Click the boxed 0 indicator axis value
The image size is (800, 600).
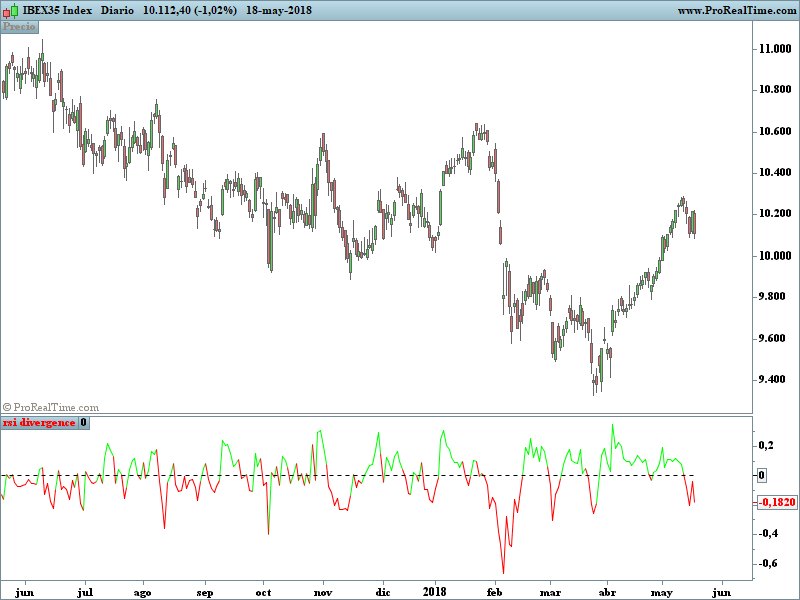(761, 475)
